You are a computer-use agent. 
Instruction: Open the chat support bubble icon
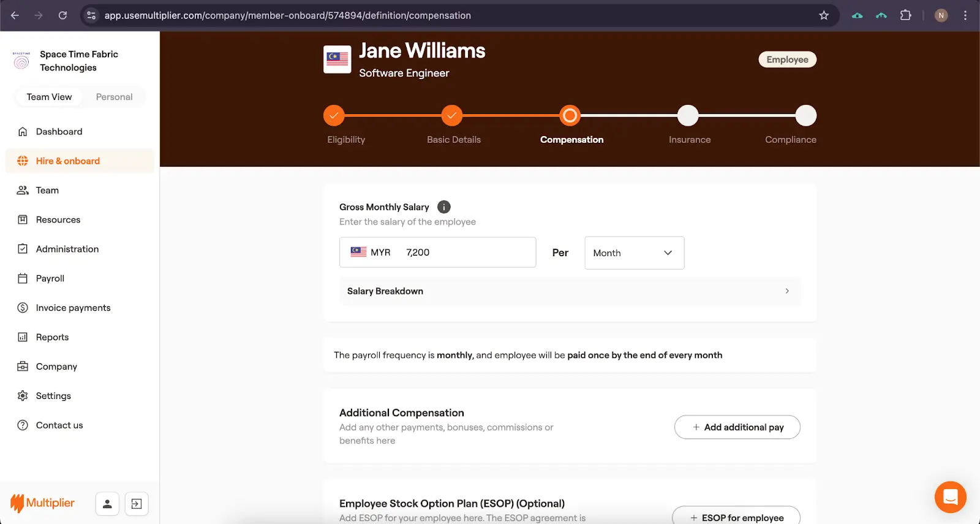[x=951, y=497]
